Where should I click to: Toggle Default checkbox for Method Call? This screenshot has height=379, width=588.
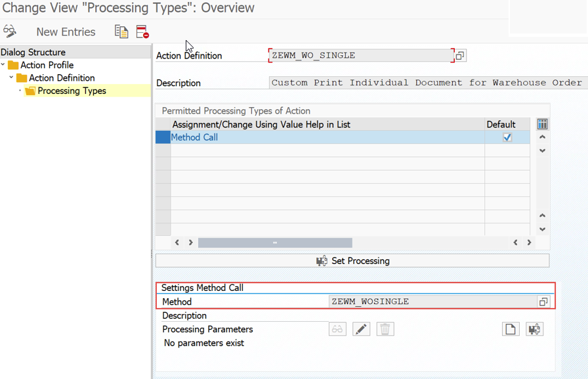507,137
